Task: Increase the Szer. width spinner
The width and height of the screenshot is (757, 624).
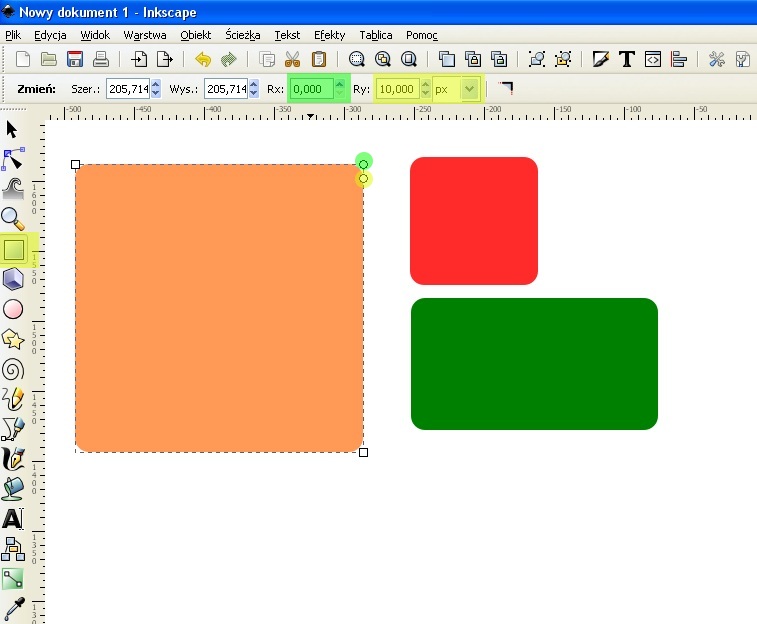Action: [155, 85]
